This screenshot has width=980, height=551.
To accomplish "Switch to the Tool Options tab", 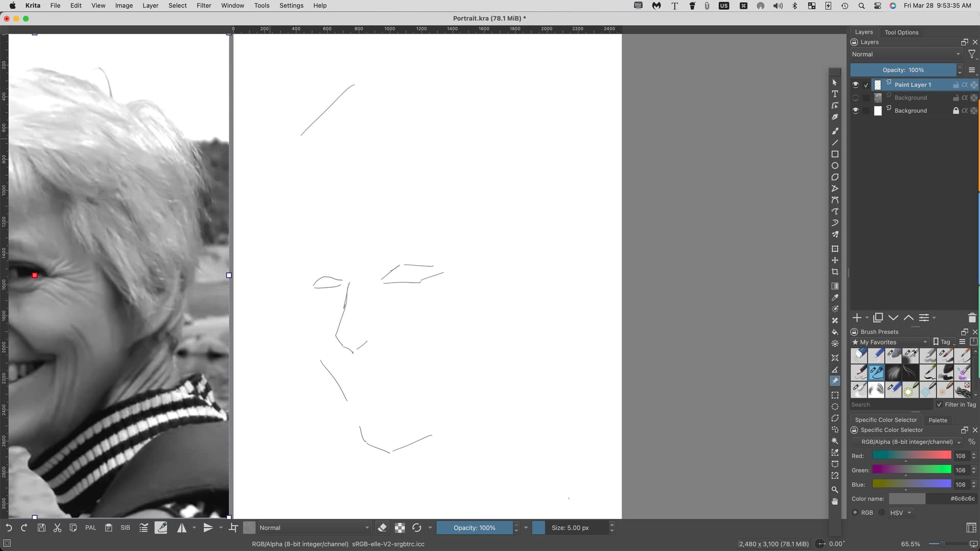I will tap(901, 32).
